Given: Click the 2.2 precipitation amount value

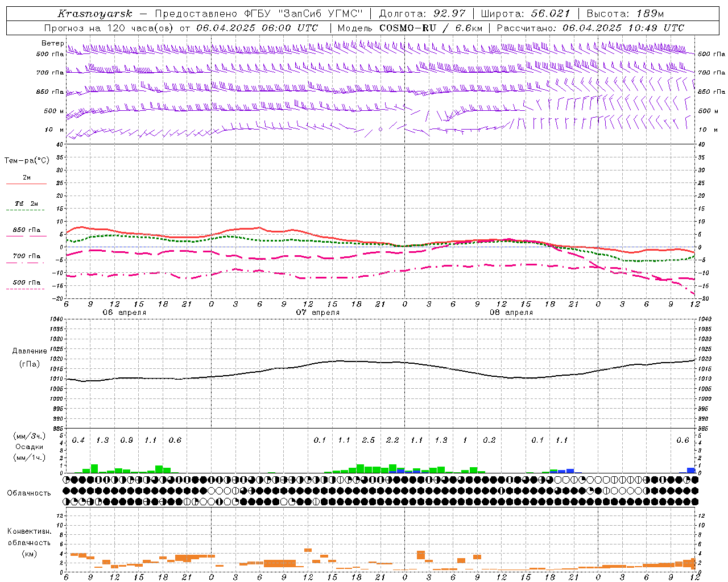Looking at the screenshot, I should click(392, 440).
